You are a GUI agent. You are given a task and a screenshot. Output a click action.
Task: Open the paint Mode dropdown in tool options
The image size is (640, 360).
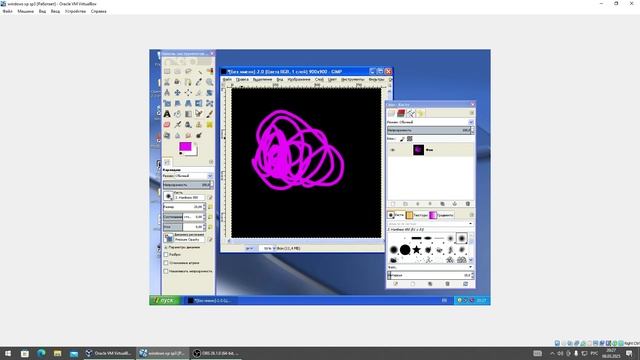[188, 176]
